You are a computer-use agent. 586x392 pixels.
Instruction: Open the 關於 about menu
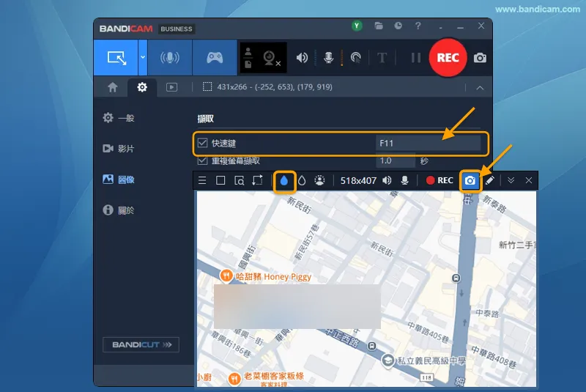tap(119, 210)
